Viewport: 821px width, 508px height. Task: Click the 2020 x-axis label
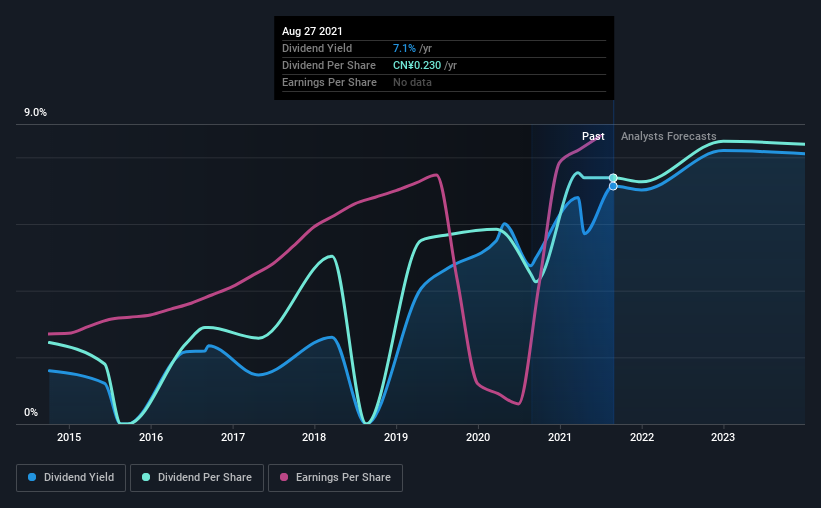click(478, 437)
